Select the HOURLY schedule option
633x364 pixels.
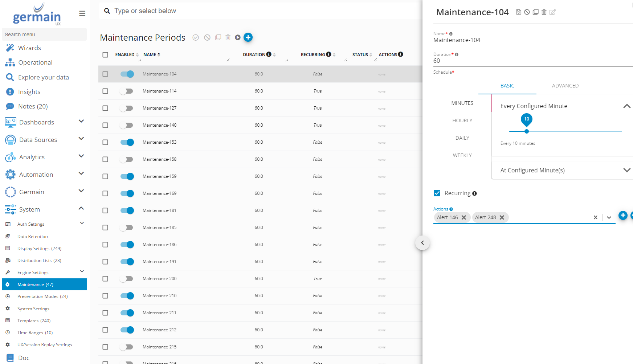point(462,120)
